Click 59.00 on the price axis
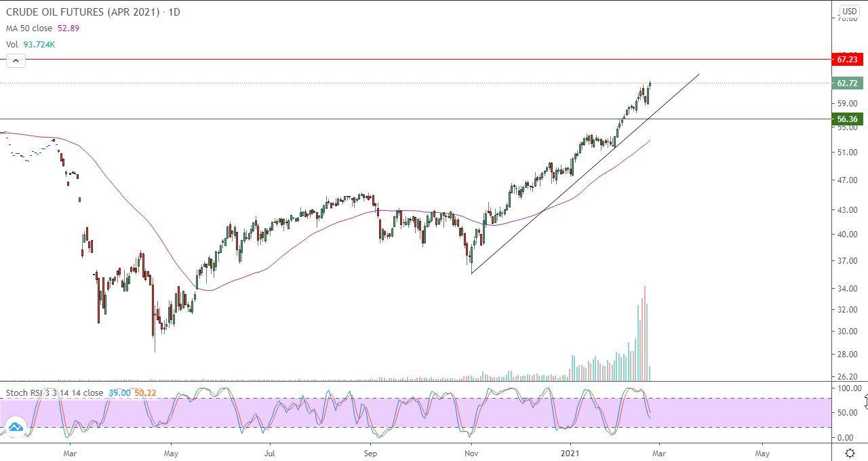Viewport: 868px width, 461px height. (x=849, y=104)
